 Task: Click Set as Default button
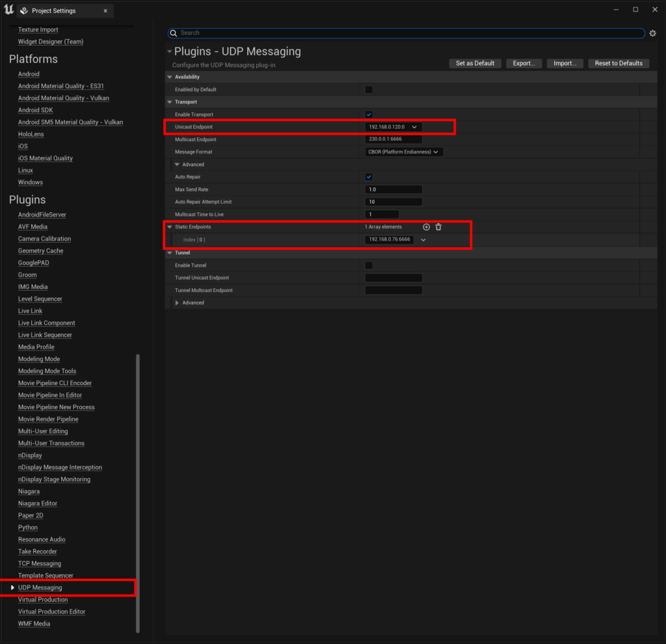(475, 63)
